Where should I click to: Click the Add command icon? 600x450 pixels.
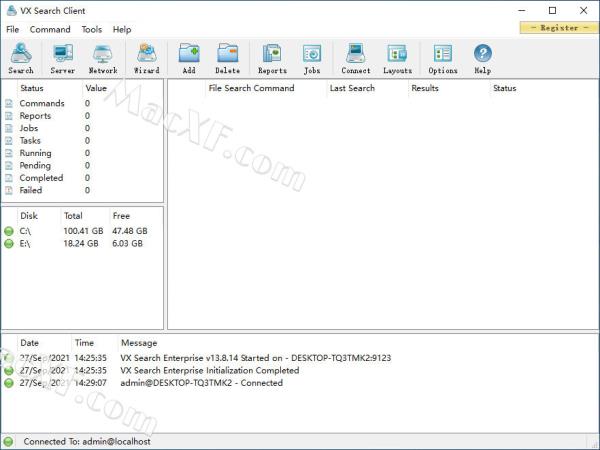click(189, 58)
